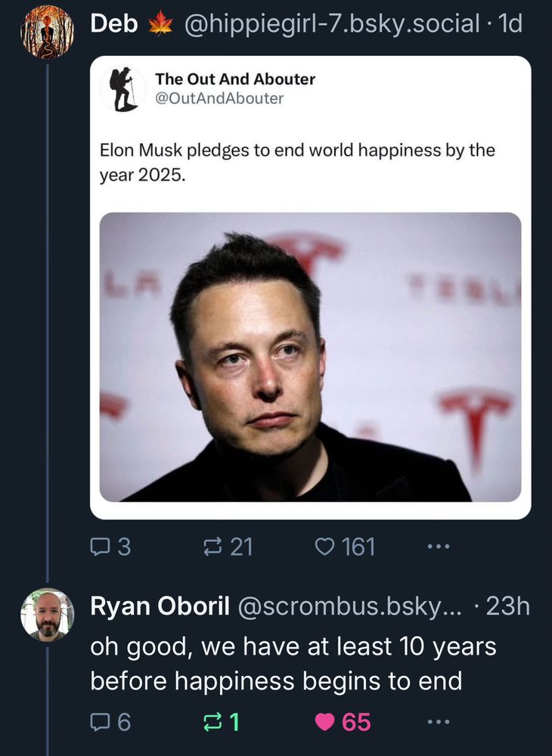Open the @hippiegirl-7.bsky.social handle link

tap(332, 24)
